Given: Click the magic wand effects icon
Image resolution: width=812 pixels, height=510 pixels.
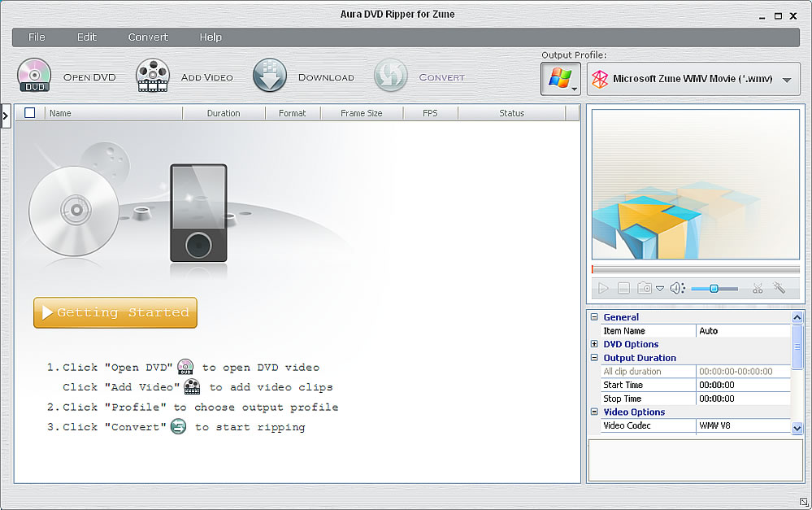Looking at the screenshot, I should point(779,287).
